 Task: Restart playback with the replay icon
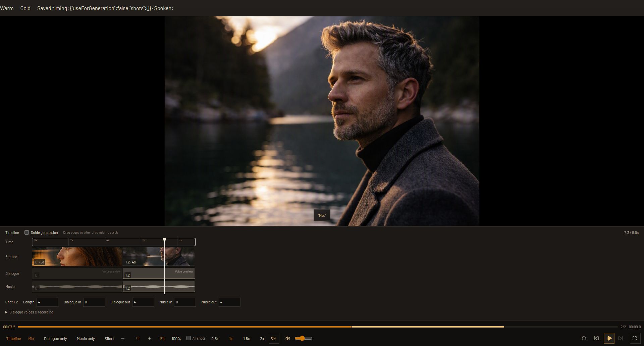[x=584, y=338]
